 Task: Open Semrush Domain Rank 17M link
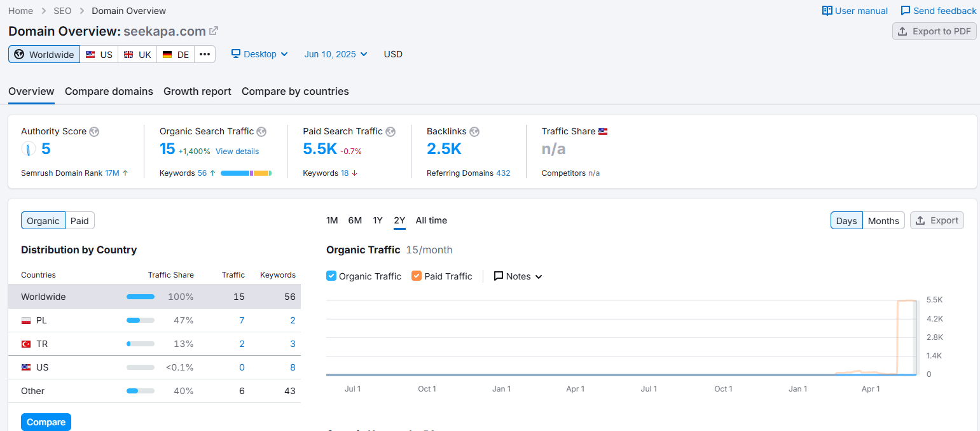112,173
